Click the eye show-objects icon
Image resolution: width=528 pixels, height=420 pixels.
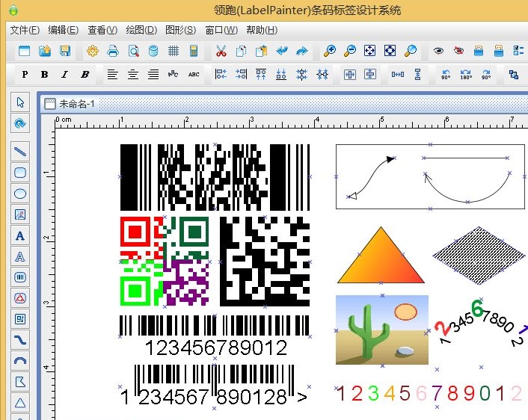pyautogui.click(x=438, y=51)
